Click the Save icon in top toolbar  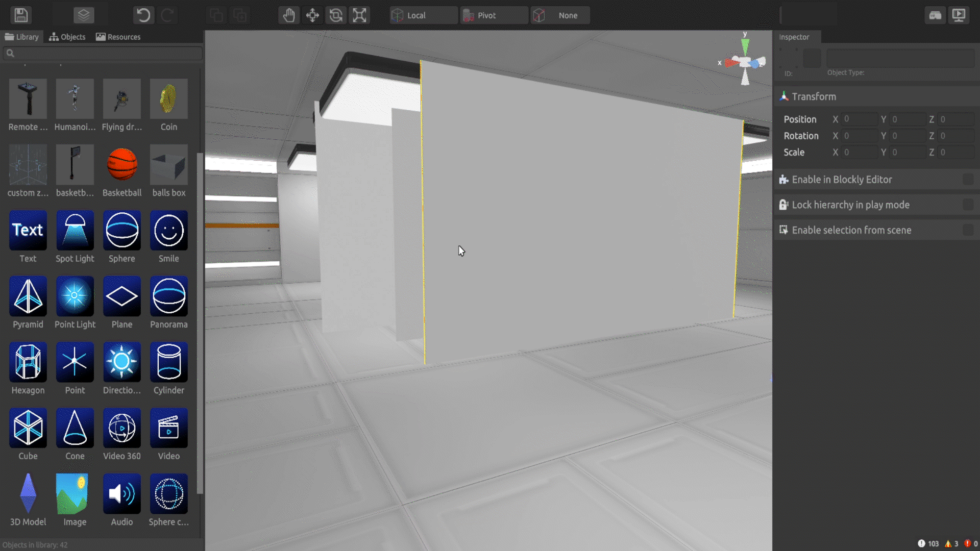point(21,15)
